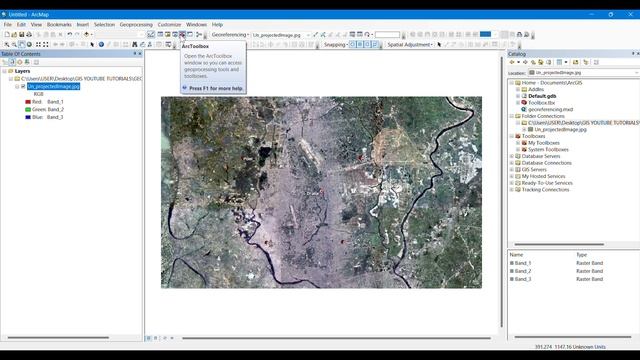This screenshot has height=360, width=640.
Task: Switch to Data View button
Action: pyautogui.click(x=149, y=338)
